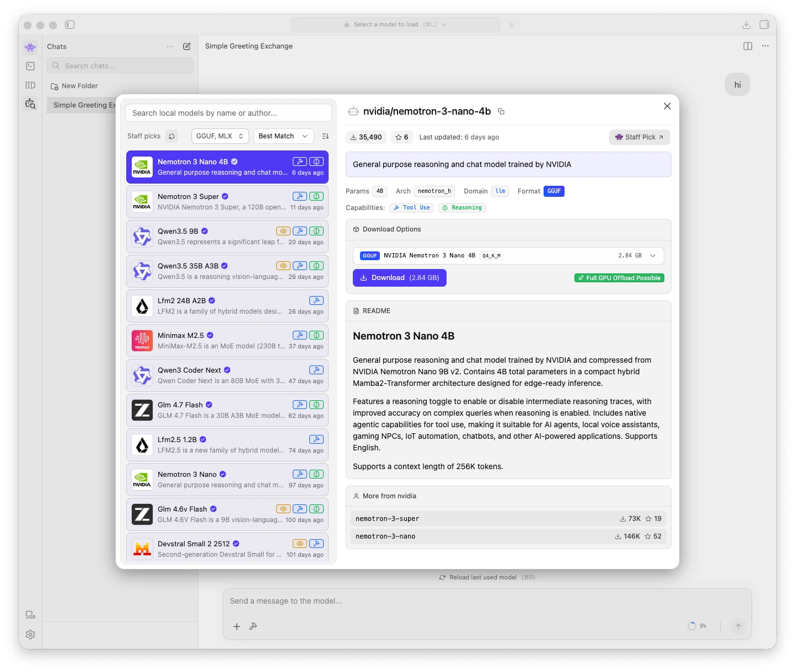Viewport: 795px width, 672px height.
Task: Open the GGUF, MLX format dropdown
Action: point(219,136)
